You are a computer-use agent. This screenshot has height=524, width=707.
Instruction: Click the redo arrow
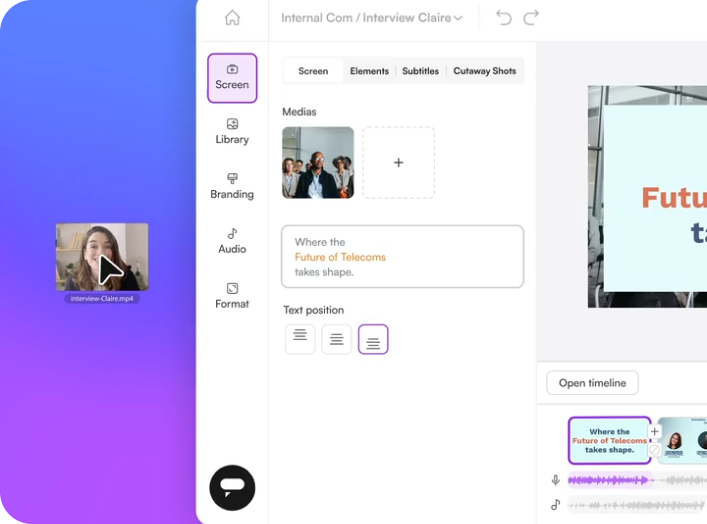(531, 18)
